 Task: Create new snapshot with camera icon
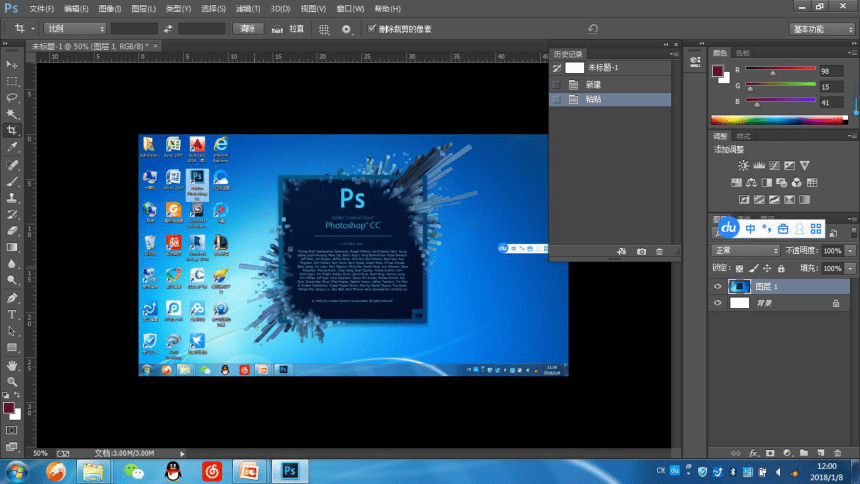pos(641,251)
